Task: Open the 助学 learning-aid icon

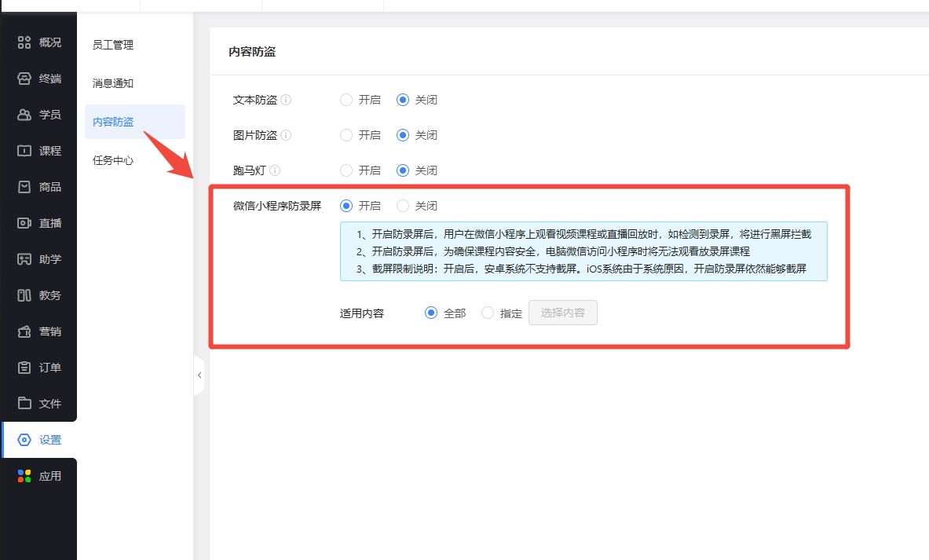Action: (x=24, y=259)
